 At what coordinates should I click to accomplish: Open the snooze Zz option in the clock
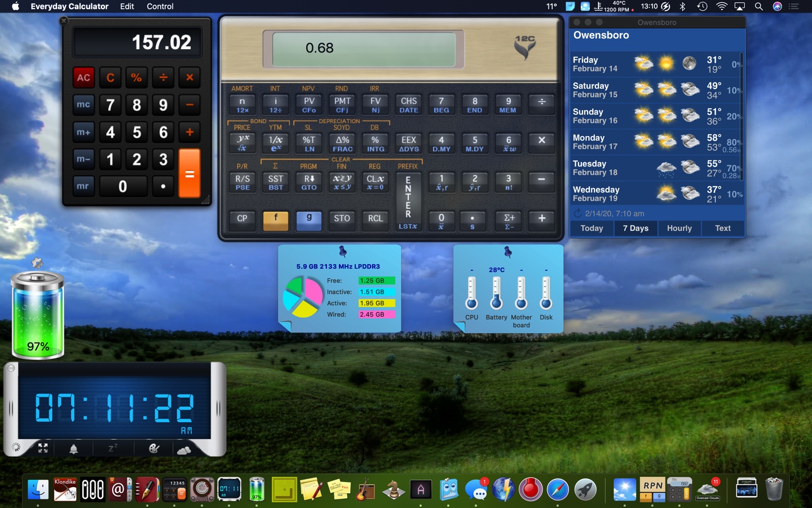[x=113, y=448]
